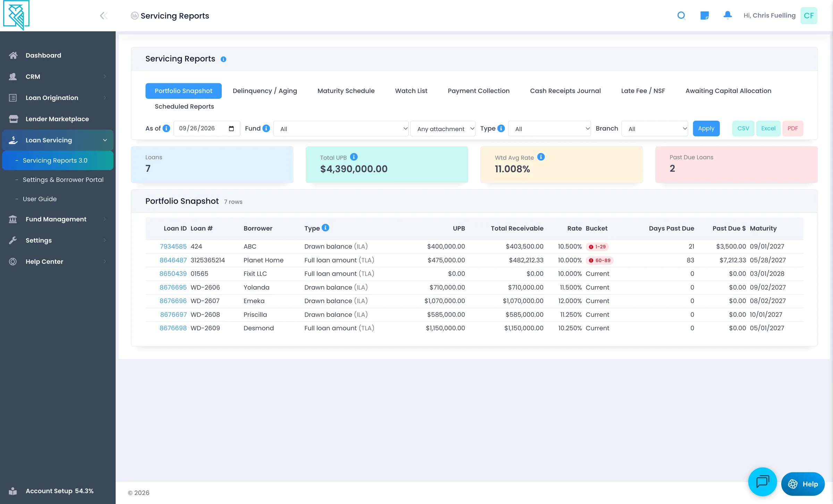
Task: Switch to Delinquency / Aging tab
Action: pos(265,91)
